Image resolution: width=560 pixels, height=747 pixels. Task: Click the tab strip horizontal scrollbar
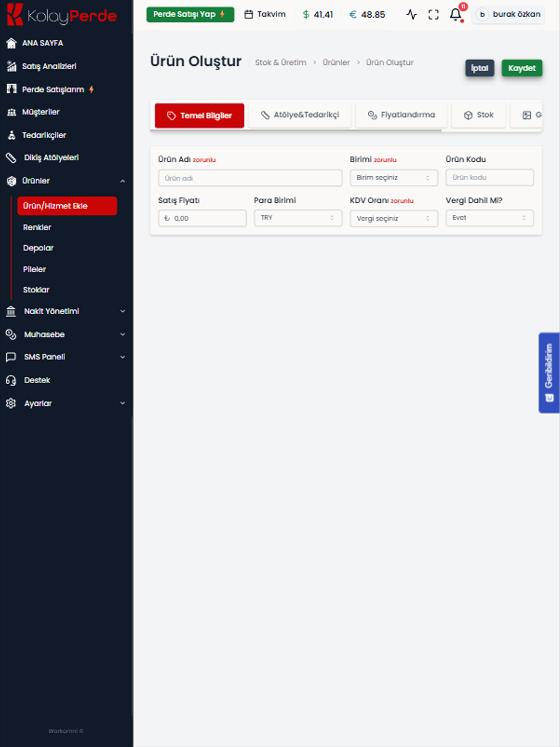tap(296, 130)
